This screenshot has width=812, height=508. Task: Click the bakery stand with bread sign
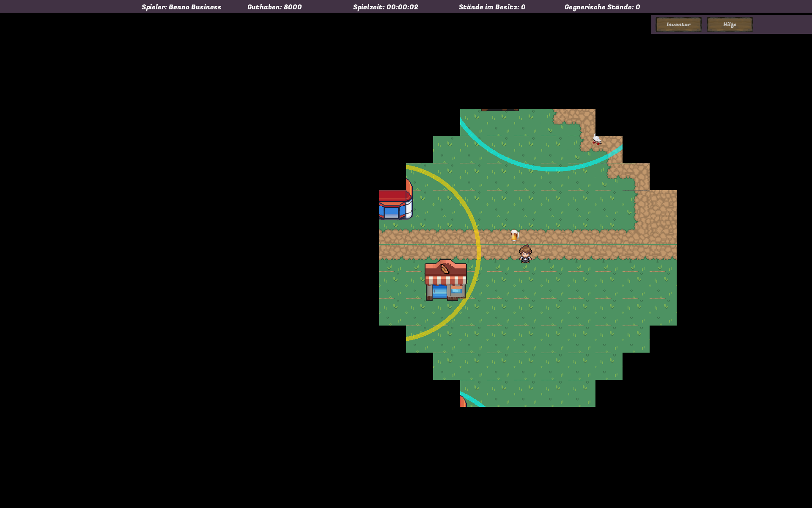(446, 280)
